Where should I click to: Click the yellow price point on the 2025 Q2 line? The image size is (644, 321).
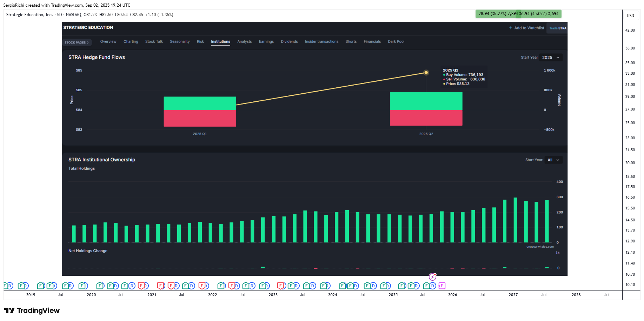pos(426,73)
